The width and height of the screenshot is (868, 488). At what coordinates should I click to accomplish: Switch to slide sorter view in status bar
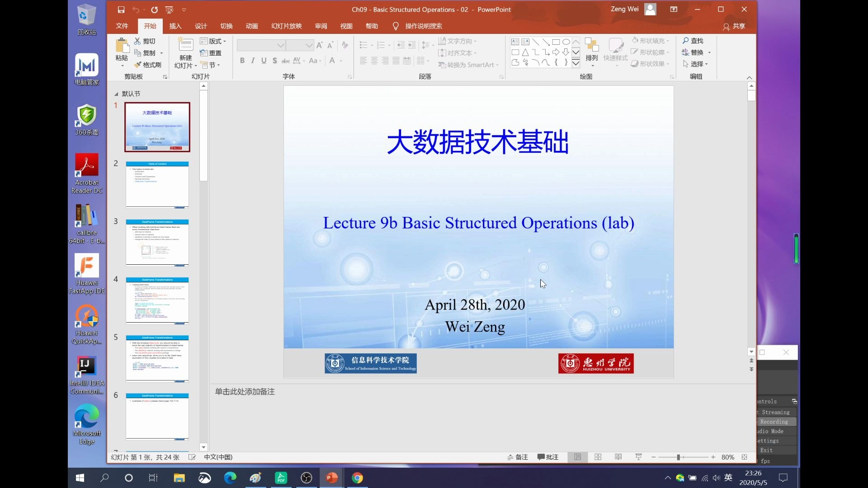[598, 457]
